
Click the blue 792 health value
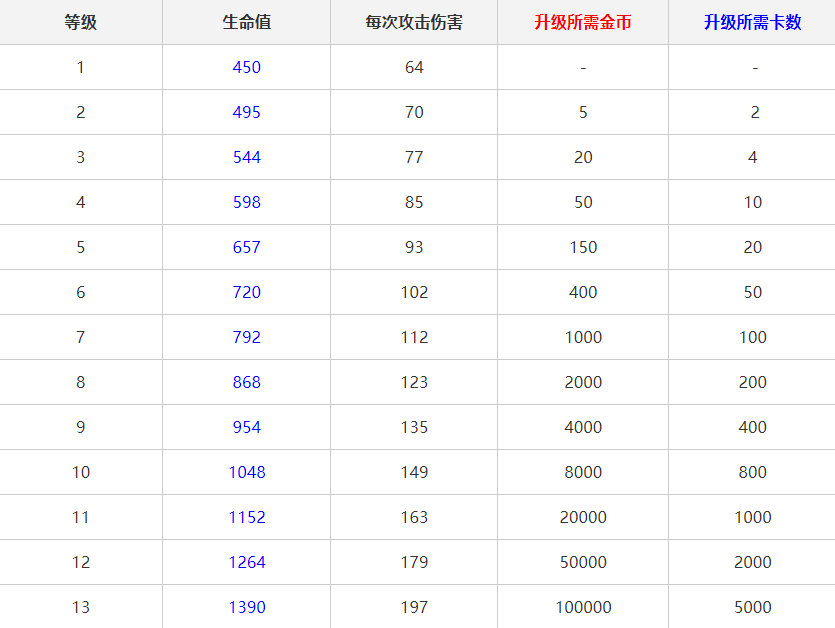click(x=246, y=337)
